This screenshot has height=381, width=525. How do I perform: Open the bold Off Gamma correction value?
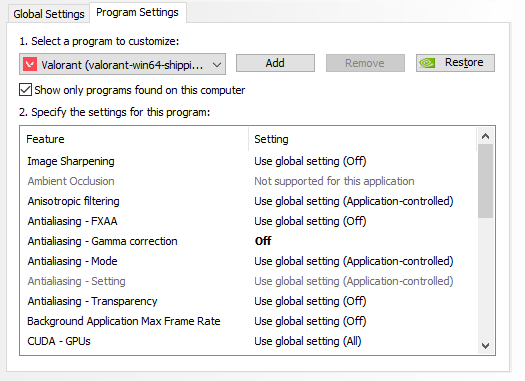[263, 241]
